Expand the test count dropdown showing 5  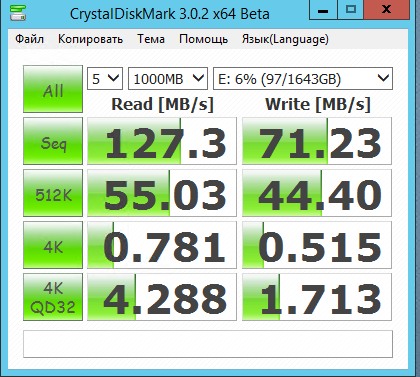click(105, 79)
